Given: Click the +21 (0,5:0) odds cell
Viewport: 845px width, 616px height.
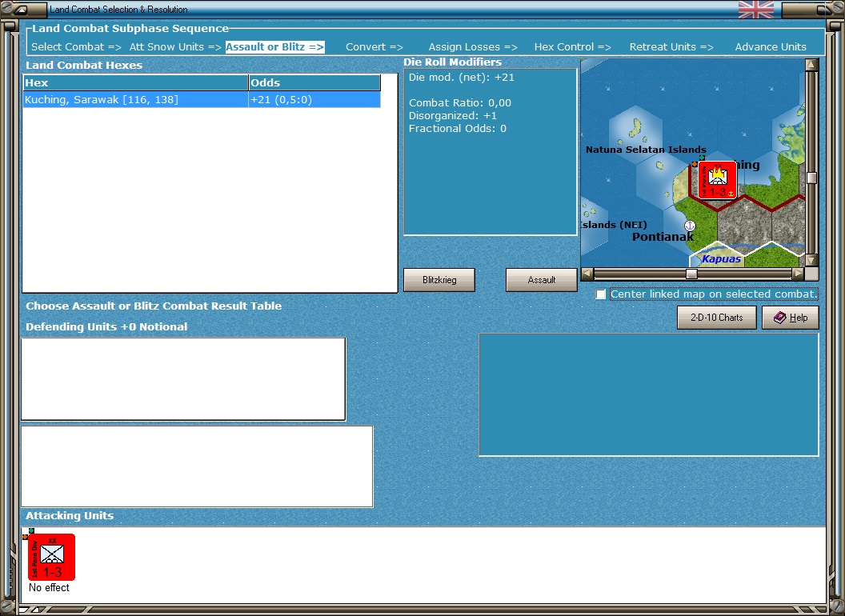Looking at the screenshot, I should [314, 100].
